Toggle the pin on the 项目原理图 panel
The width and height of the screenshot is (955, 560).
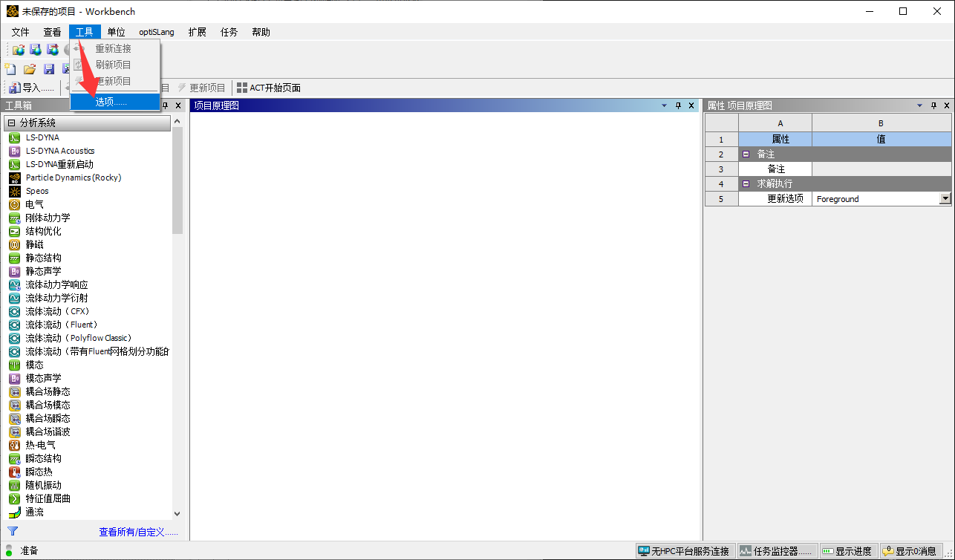(x=678, y=105)
